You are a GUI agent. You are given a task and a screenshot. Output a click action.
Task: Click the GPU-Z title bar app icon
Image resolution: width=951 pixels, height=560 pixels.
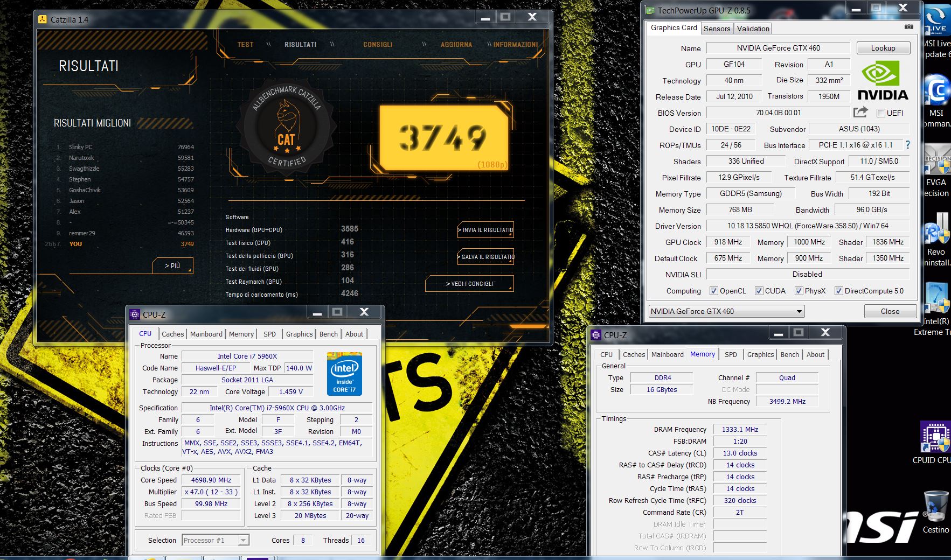point(650,10)
